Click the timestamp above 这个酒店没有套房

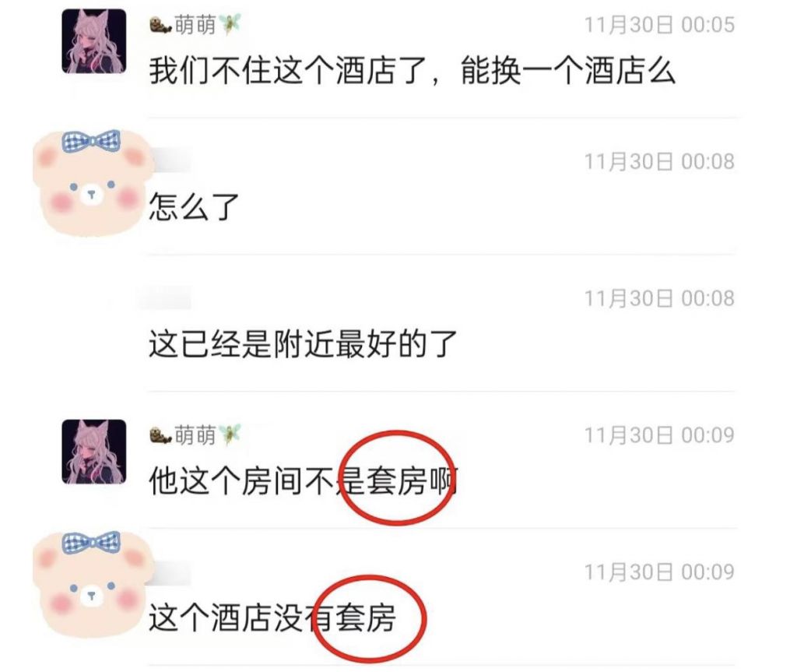click(659, 572)
